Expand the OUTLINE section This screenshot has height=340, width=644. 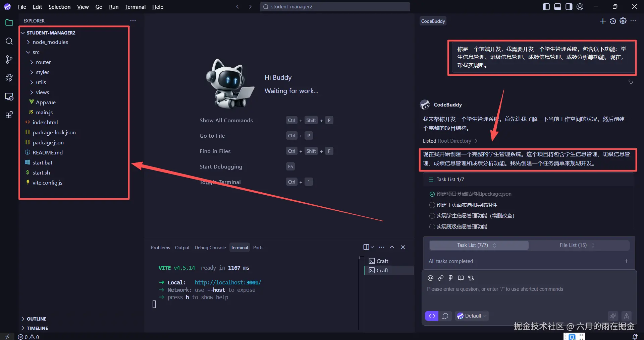click(x=37, y=319)
